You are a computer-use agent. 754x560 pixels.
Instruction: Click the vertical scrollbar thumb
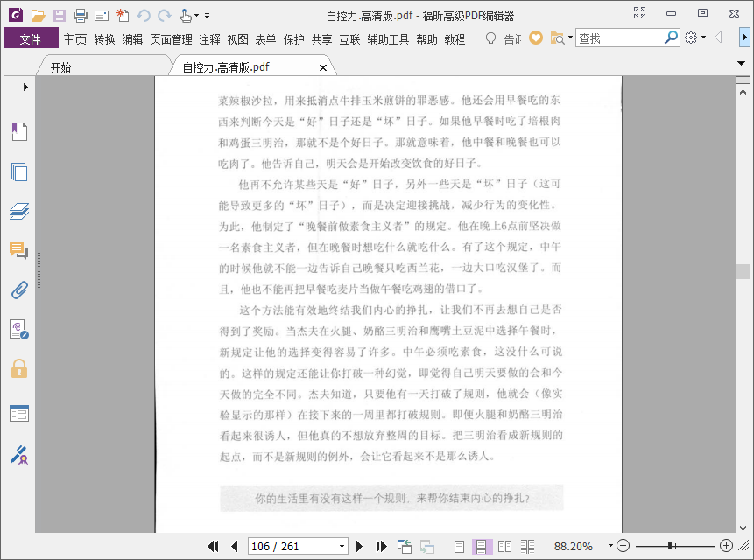743,271
